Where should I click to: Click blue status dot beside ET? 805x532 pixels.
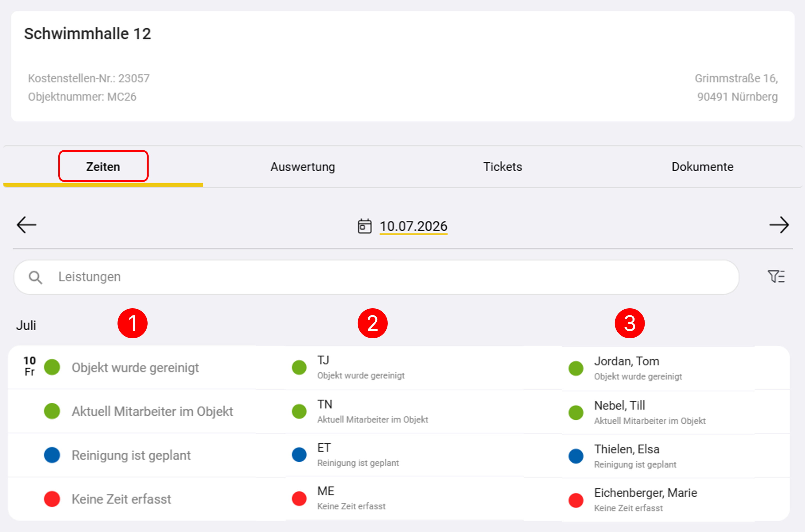coord(299,455)
